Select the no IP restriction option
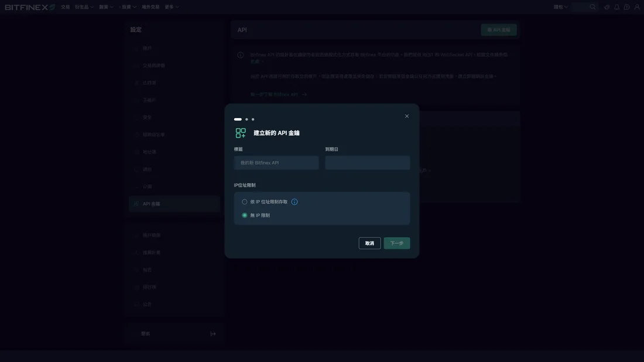The image size is (644, 362). (244, 215)
